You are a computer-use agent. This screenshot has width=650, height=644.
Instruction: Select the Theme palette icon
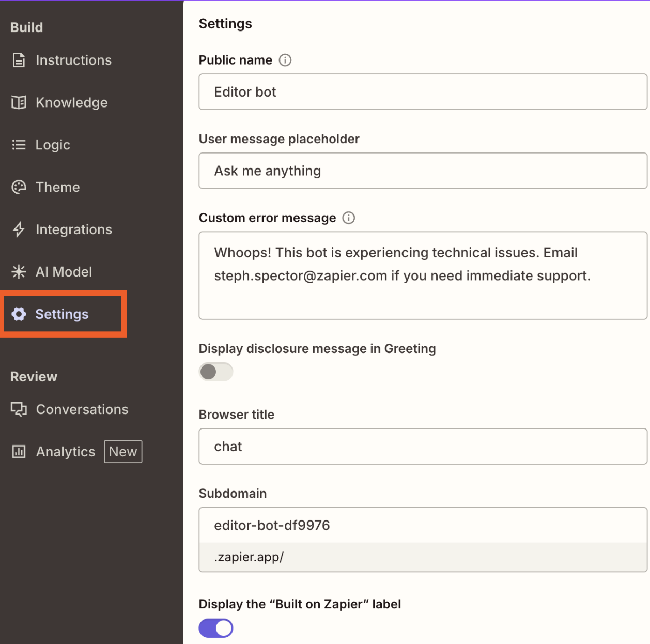(18, 187)
